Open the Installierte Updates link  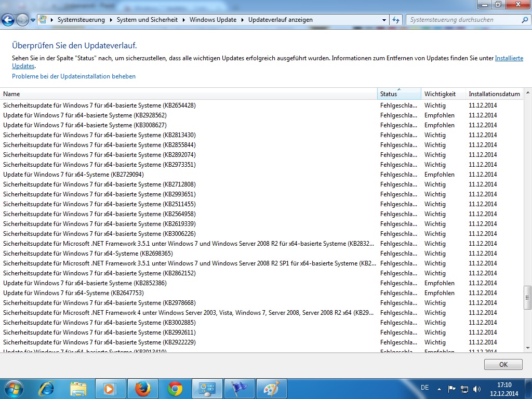point(509,58)
